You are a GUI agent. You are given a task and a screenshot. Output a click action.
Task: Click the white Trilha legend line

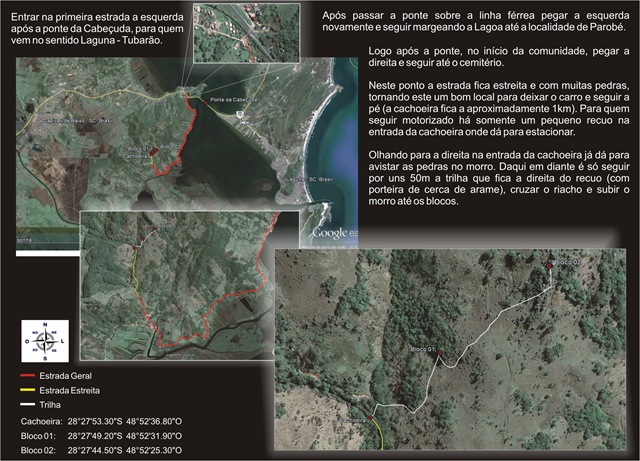pyautogui.click(x=27, y=405)
